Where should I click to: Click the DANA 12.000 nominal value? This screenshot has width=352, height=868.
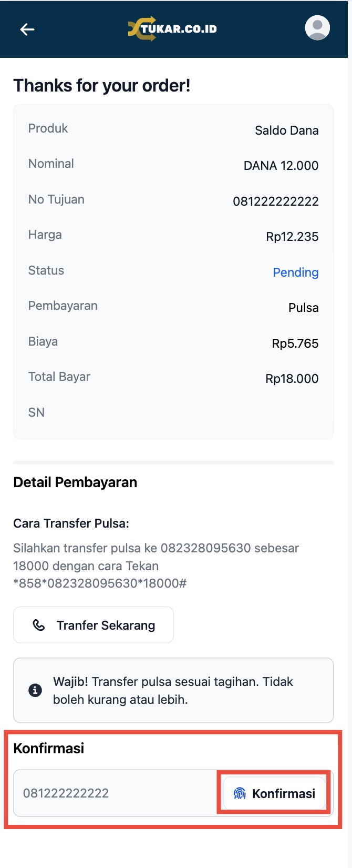pyautogui.click(x=281, y=166)
